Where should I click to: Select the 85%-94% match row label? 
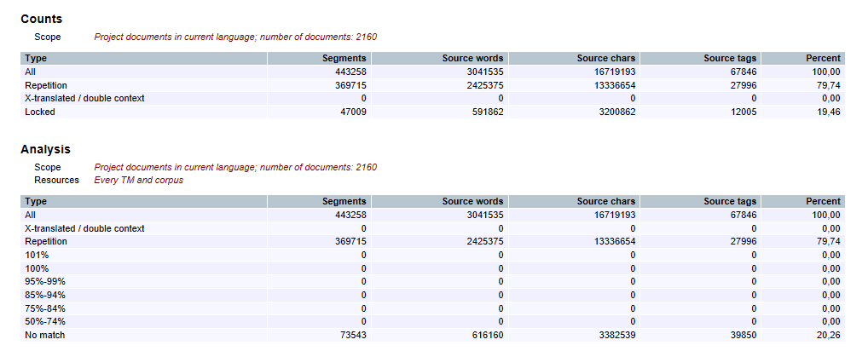coord(45,295)
